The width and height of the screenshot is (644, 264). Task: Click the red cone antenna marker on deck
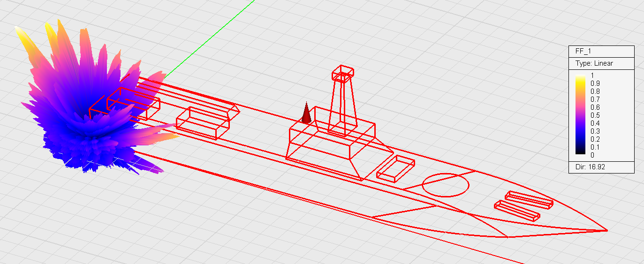[306, 114]
